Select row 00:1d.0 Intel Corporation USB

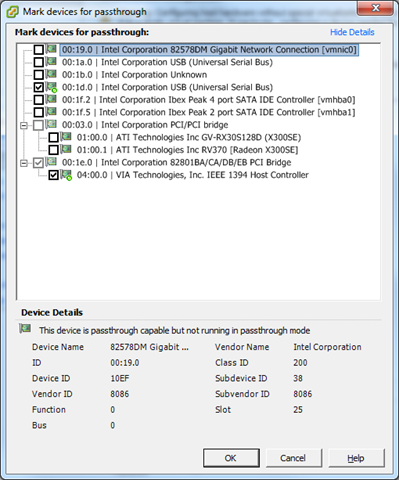point(167,87)
